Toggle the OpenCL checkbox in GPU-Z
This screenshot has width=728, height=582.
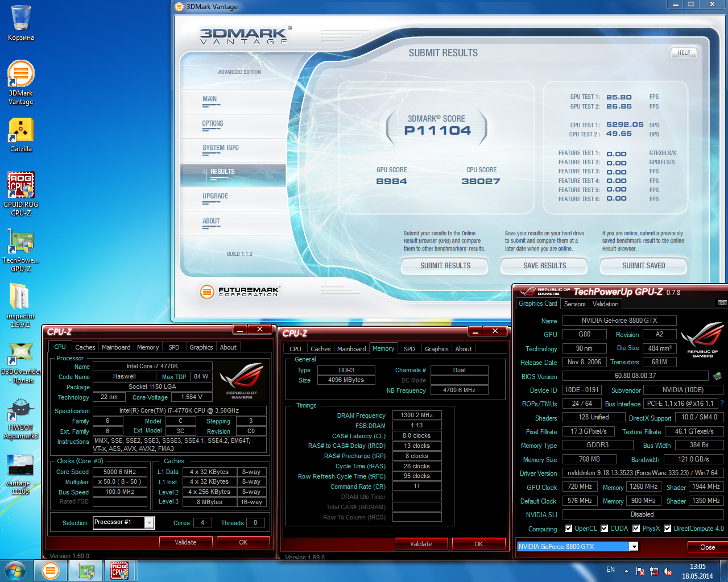(x=569, y=529)
